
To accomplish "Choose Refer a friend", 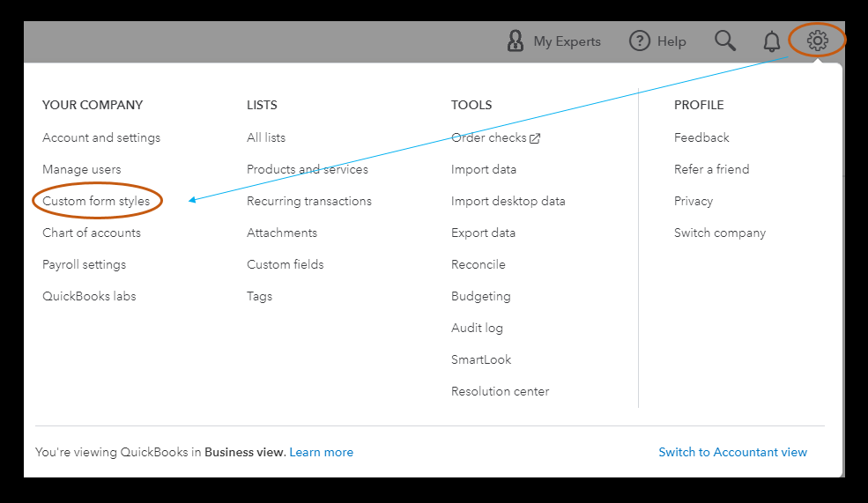I will [x=711, y=169].
